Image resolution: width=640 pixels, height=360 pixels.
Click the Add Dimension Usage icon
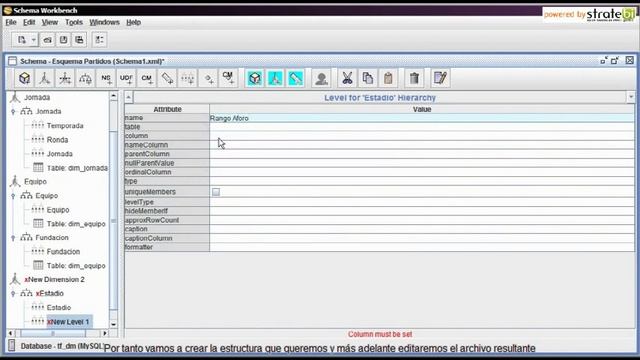pos(65,78)
